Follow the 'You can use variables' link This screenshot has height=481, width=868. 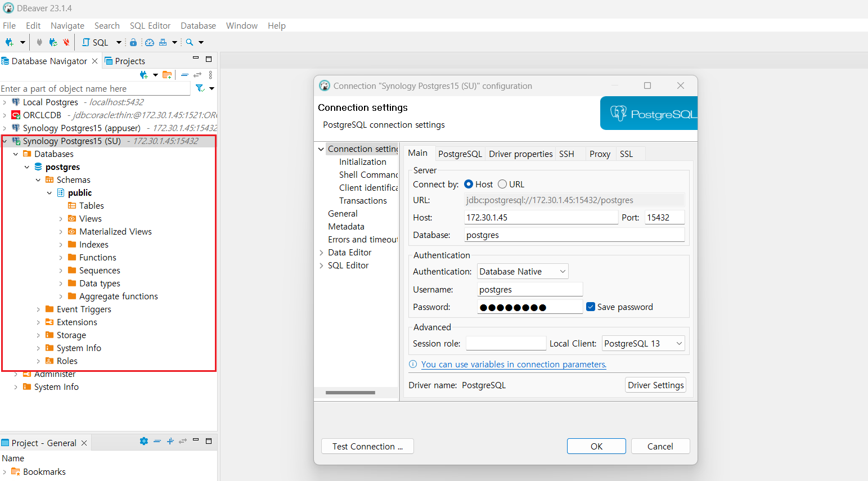tap(514, 365)
